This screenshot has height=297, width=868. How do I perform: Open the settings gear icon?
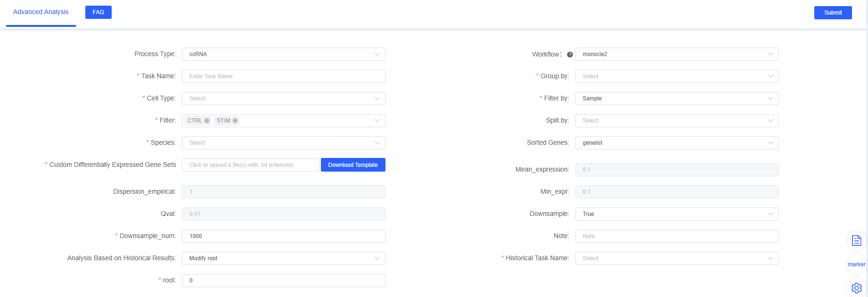[856, 288]
